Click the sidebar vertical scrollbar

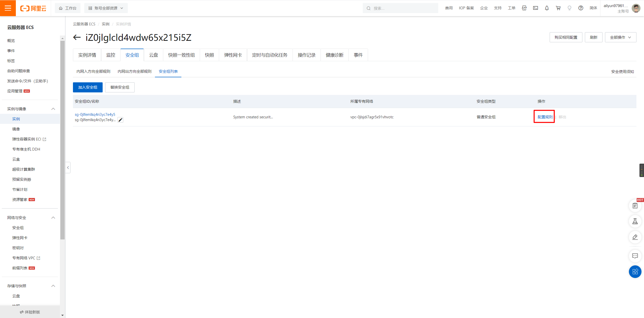point(62,140)
